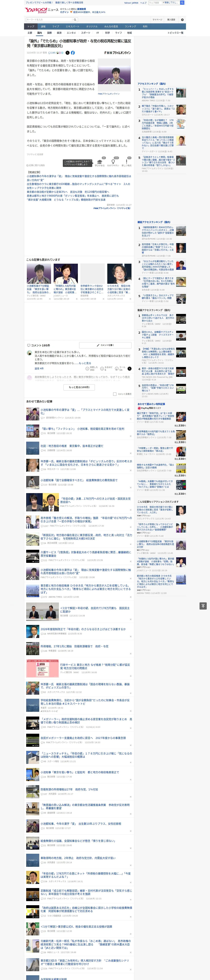Open related link about 東京都の宿泊税が定額から定率3%へ
Viewport: 210px width, 980px height.
(x=68, y=192)
